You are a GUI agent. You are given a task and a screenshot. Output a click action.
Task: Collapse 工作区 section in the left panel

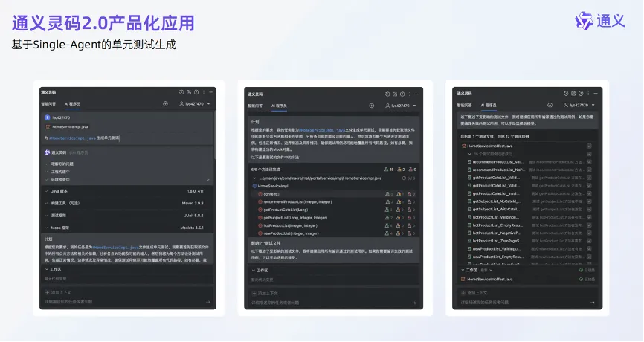[x=47, y=269]
